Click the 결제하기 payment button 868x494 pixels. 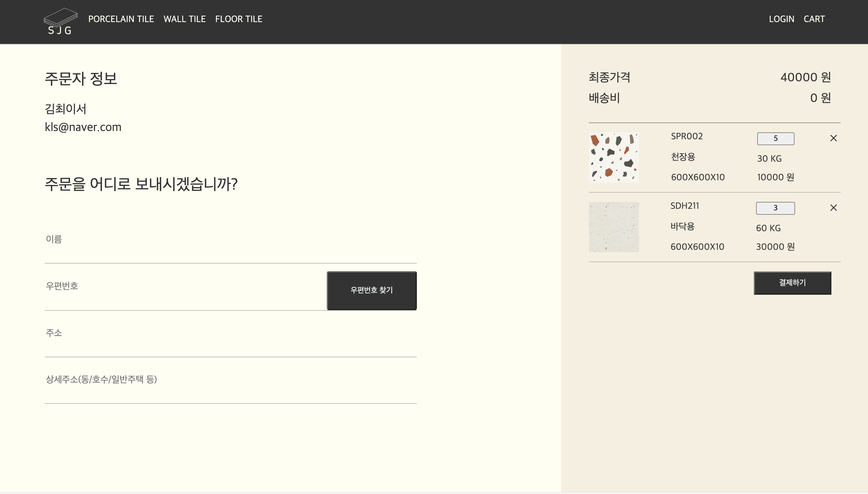click(792, 282)
